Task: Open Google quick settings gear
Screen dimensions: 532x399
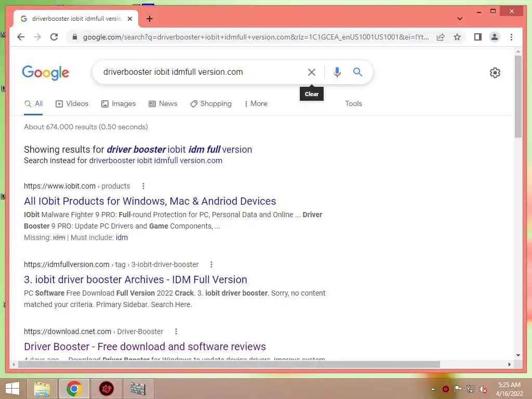Action: click(x=495, y=73)
